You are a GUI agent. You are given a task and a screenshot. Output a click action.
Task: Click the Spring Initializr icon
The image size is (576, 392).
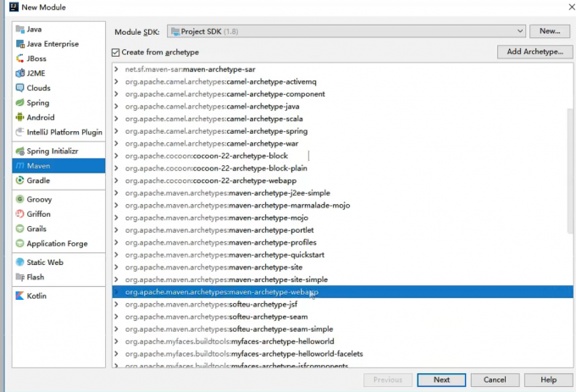pos(19,151)
